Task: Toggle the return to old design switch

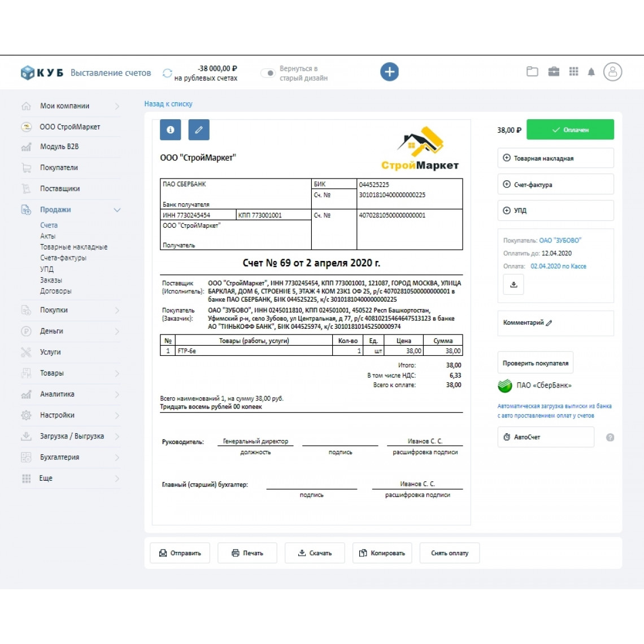Action: [268, 73]
